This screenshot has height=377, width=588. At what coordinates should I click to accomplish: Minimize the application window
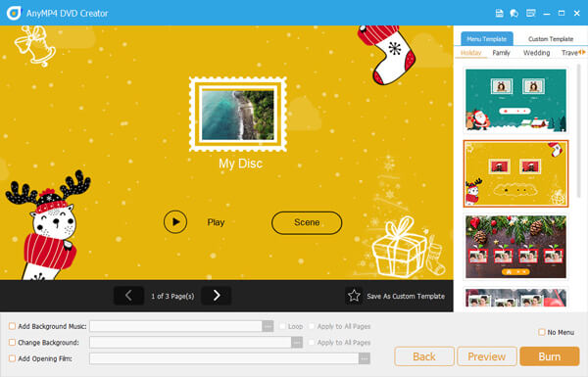(547, 14)
